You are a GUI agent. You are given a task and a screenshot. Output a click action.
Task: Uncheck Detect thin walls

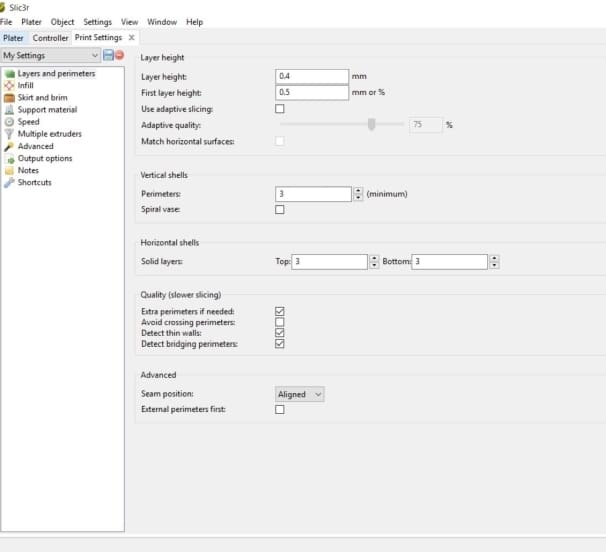tap(279, 333)
